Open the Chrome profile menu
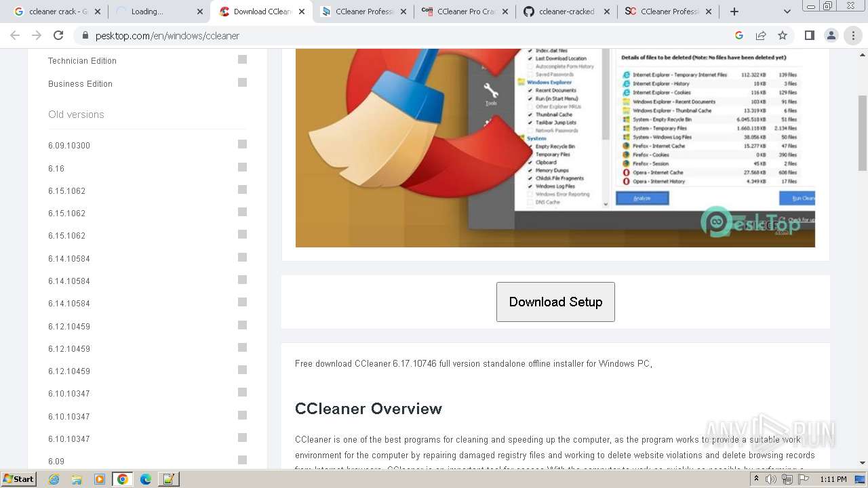 [x=831, y=35]
